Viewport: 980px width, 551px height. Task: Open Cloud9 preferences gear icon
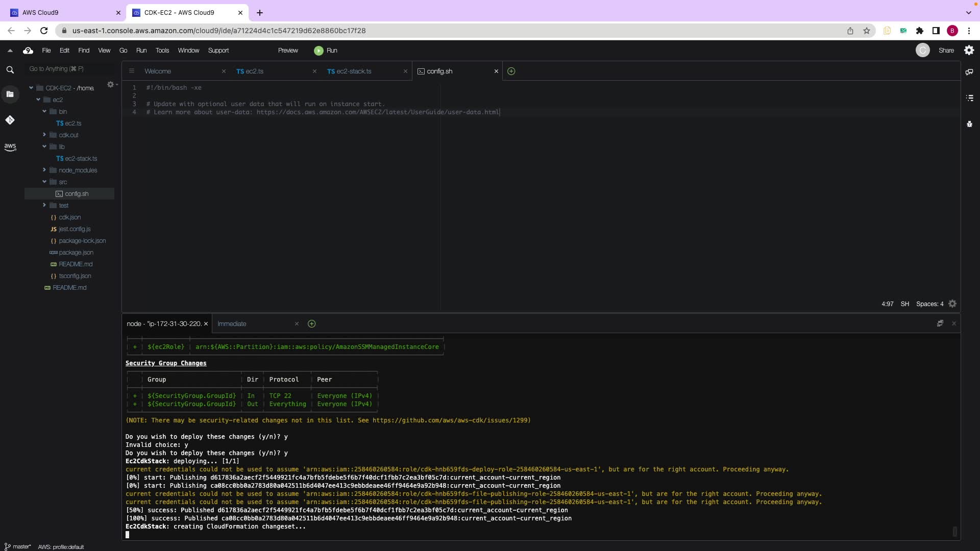(969, 50)
